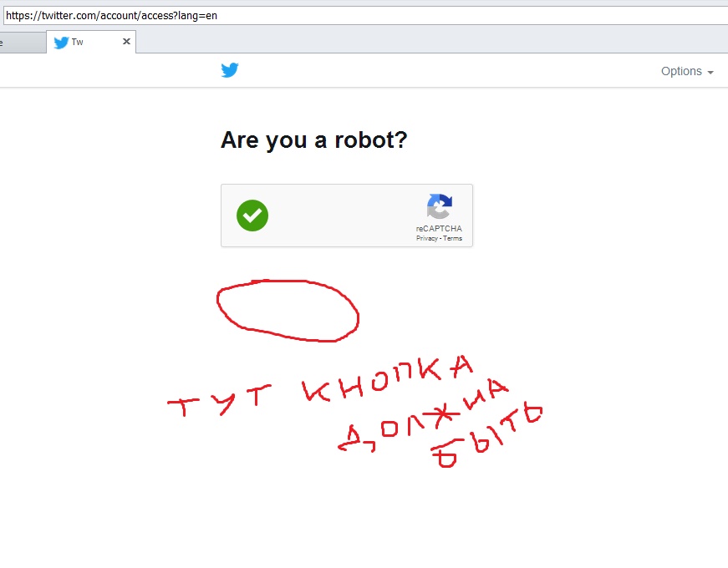Click the Twitter favicon on the browser tab

tap(61, 43)
